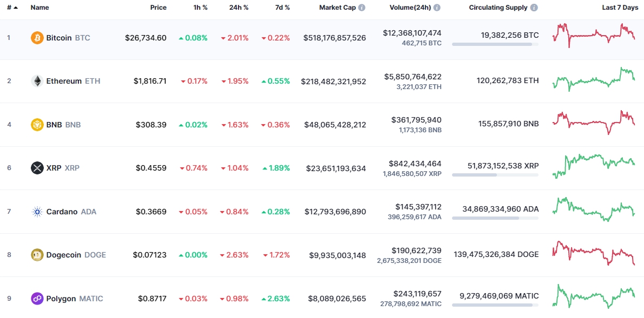
Task: Click the Cardano logo icon
Action: coord(37,212)
